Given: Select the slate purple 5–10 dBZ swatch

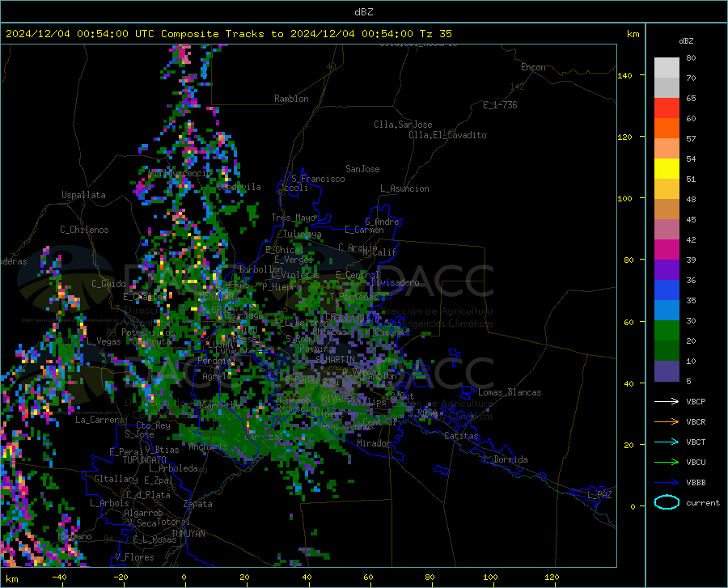Looking at the screenshot, I should [667, 371].
